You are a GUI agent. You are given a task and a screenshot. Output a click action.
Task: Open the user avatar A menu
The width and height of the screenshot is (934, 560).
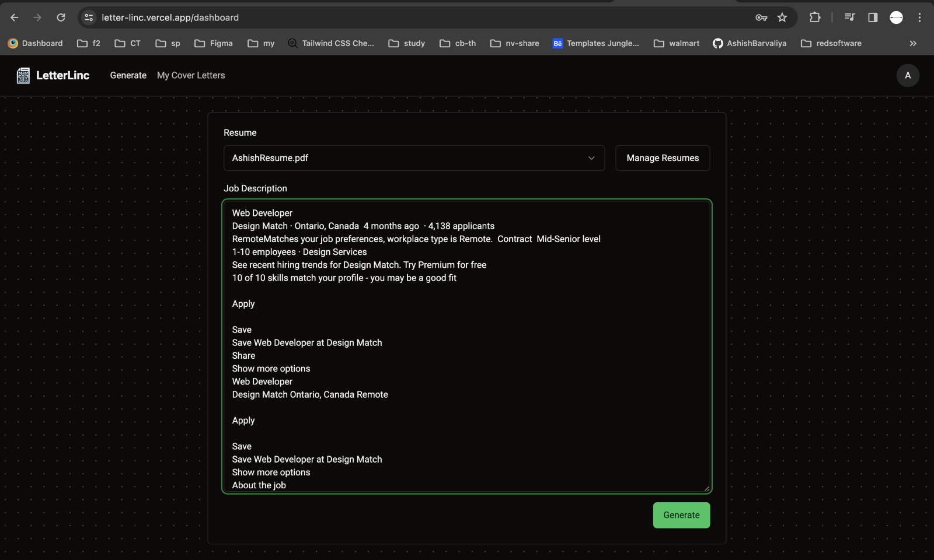(908, 75)
